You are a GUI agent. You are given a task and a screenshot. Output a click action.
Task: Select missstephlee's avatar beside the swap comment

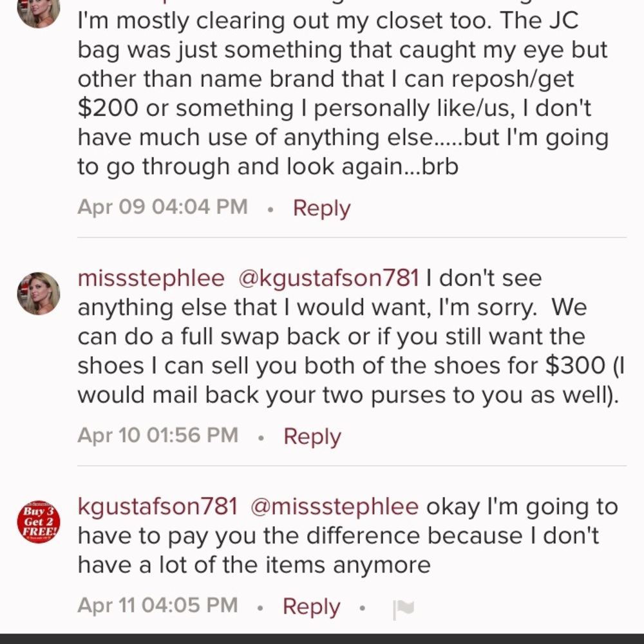38,294
